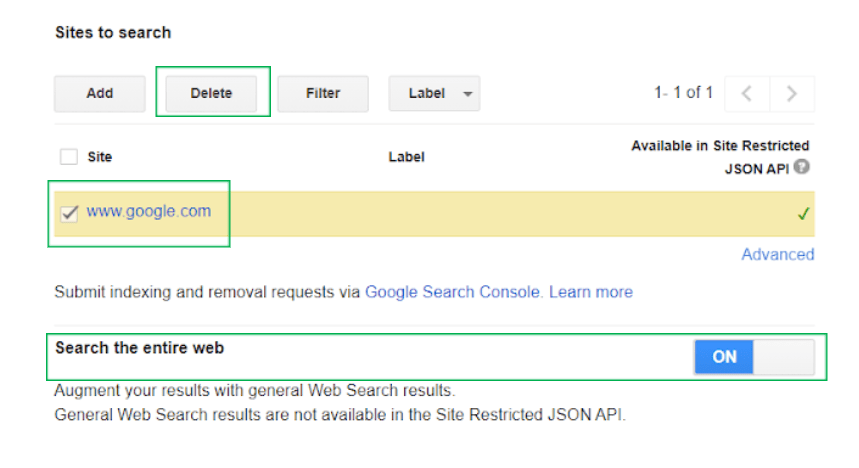Open the Filter option
This screenshot has width=859, height=468.
(x=323, y=94)
